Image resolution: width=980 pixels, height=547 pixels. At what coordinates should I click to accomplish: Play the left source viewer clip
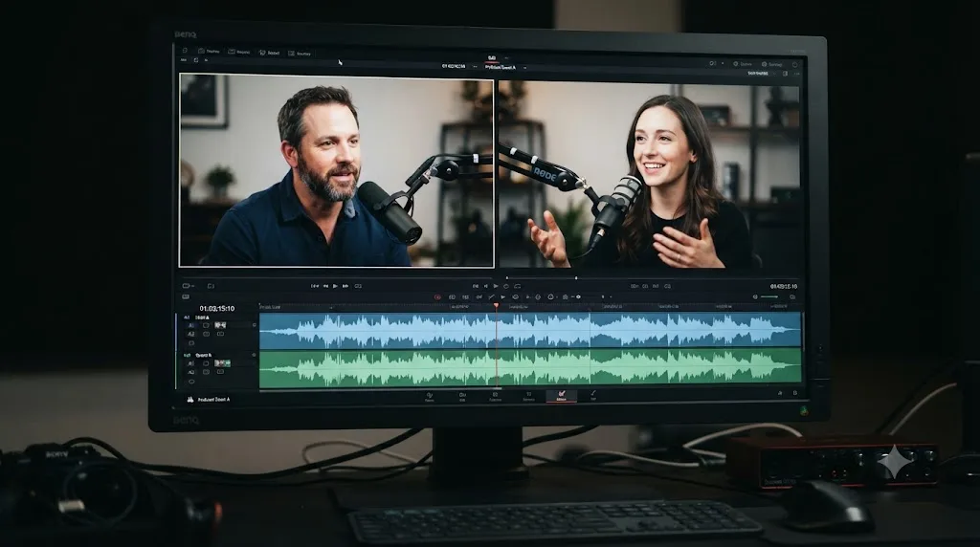pyautogui.click(x=336, y=286)
